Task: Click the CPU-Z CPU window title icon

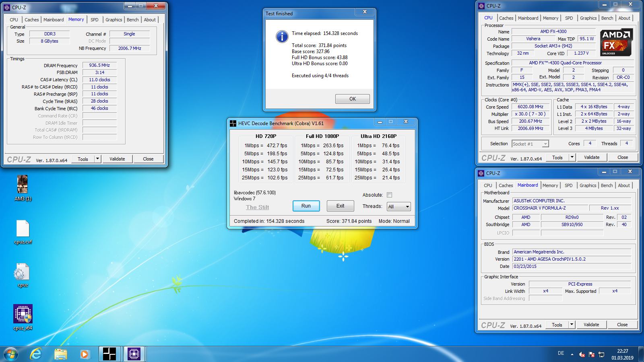Action: click(x=481, y=6)
